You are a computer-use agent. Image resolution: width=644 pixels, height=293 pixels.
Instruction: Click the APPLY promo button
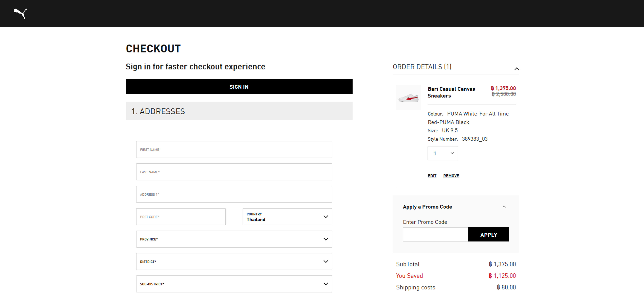[488, 234]
